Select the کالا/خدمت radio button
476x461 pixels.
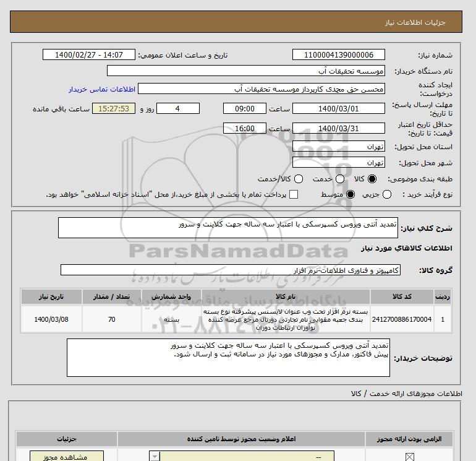coord(299,179)
